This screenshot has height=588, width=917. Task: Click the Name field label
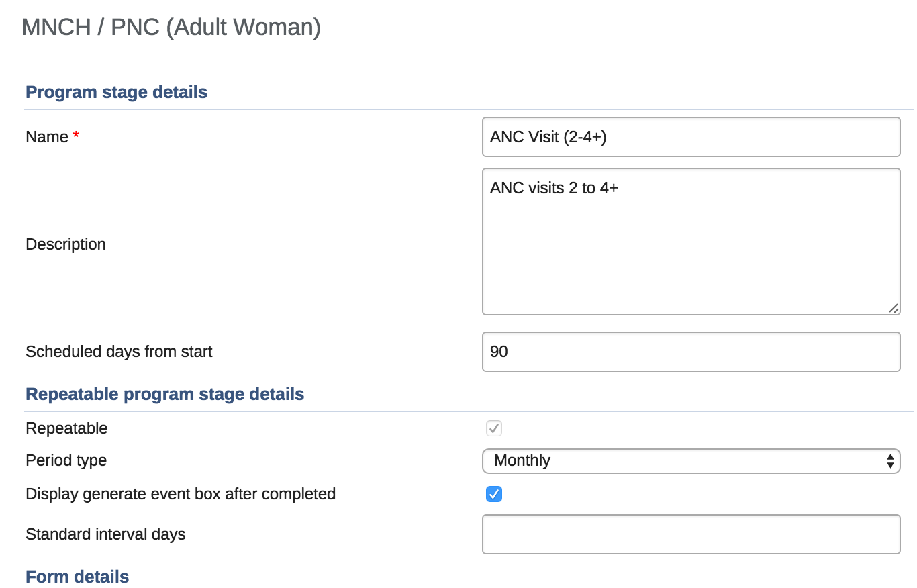tap(47, 137)
